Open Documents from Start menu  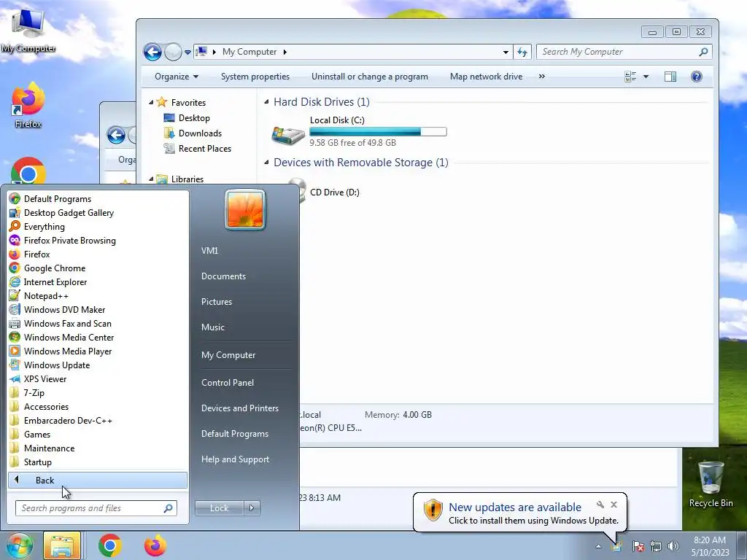point(223,276)
